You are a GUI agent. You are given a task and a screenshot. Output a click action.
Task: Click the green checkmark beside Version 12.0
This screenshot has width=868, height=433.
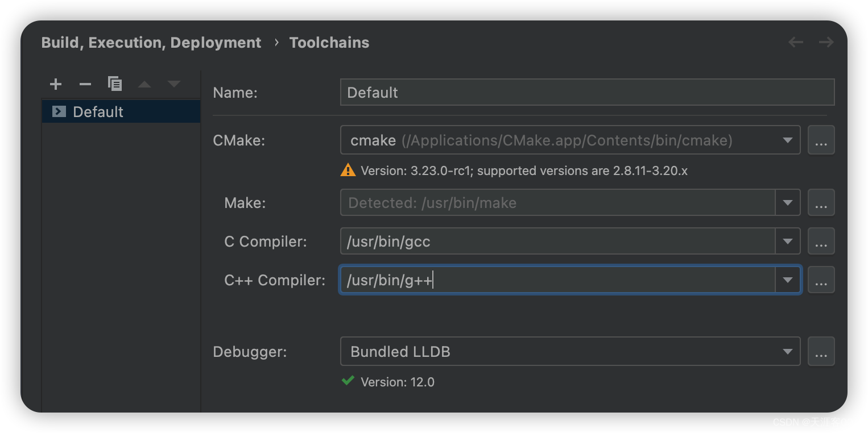348,381
